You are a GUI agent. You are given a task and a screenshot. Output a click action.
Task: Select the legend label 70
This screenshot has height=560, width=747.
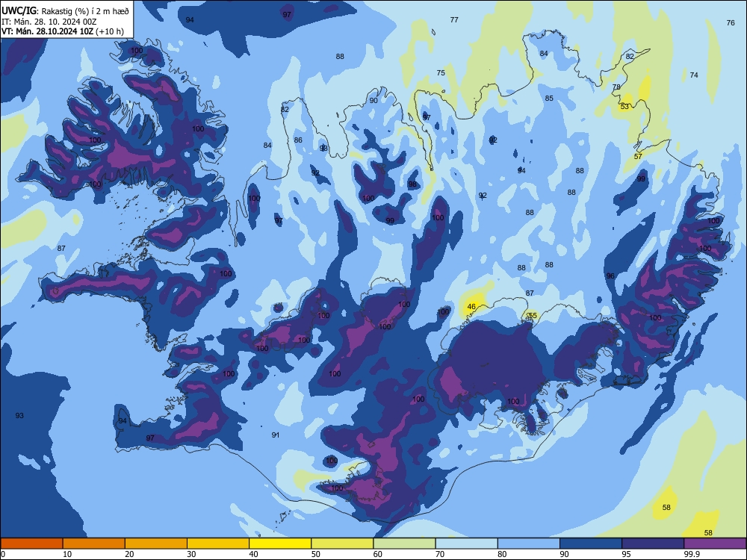[x=440, y=554]
